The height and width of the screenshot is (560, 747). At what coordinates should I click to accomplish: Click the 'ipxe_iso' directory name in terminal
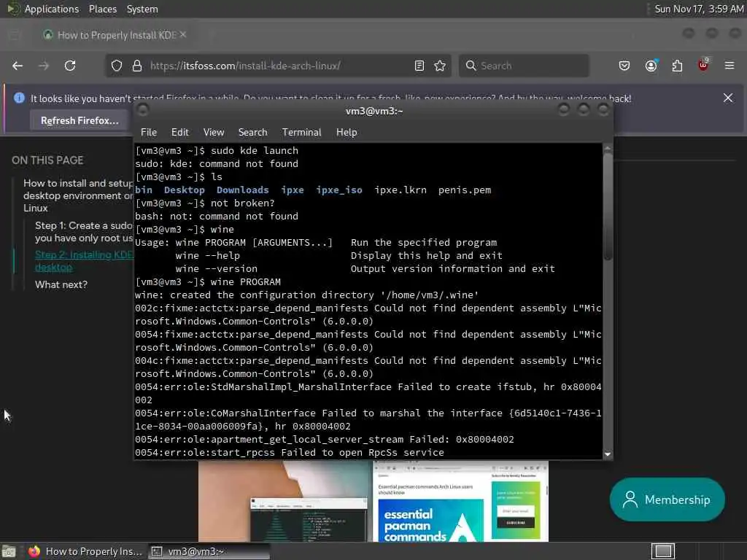point(338,190)
